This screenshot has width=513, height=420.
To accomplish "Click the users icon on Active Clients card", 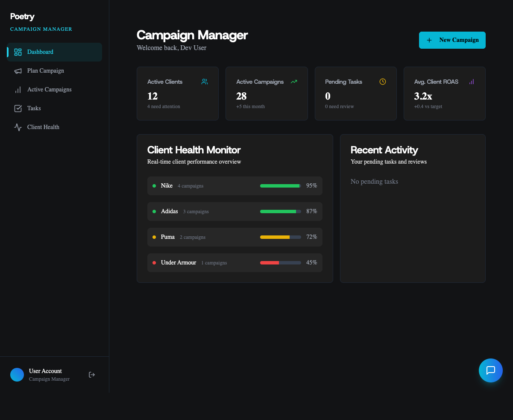I will pos(204,82).
